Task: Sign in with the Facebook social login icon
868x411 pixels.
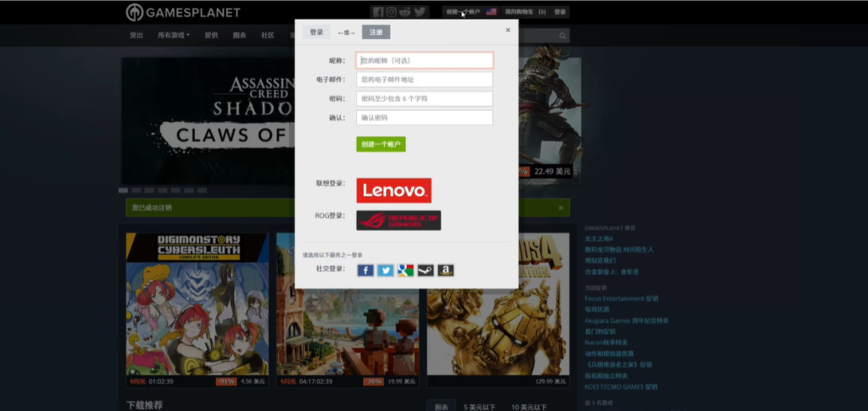Action: [x=365, y=270]
